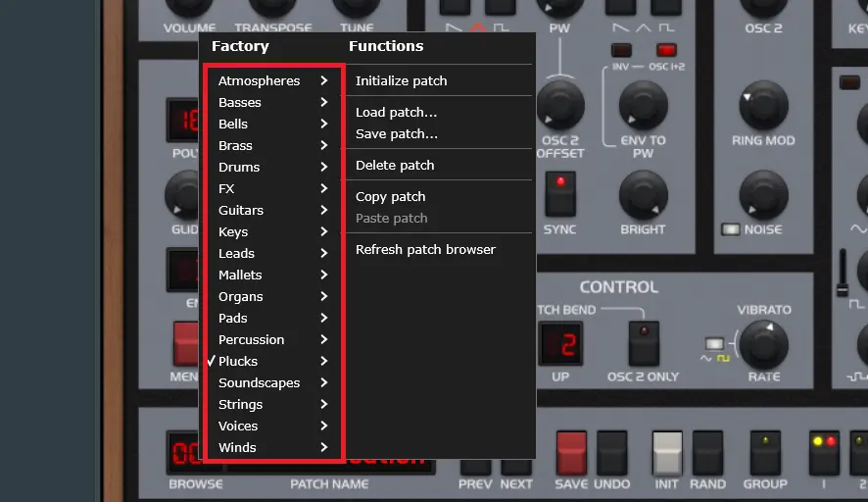Select the Soundscapes category
The width and height of the screenshot is (868, 502).
click(x=273, y=383)
